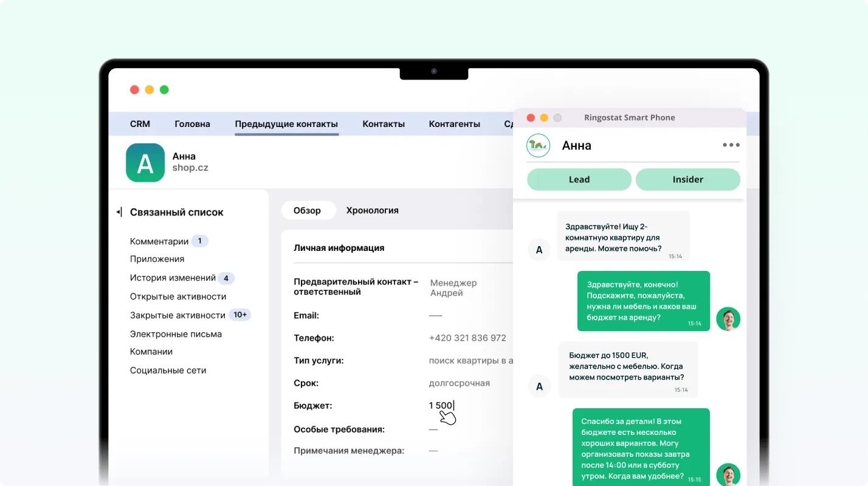This screenshot has width=868, height=486.
Task: Click the agent photo beside the viewing times reply
Action: click(x=728, y=475)
